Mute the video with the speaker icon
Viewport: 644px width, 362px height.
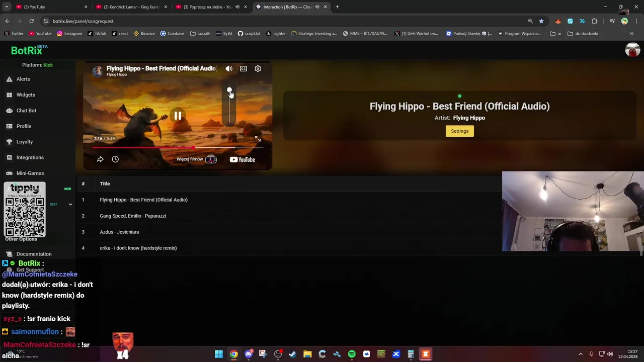coord(229,68)
